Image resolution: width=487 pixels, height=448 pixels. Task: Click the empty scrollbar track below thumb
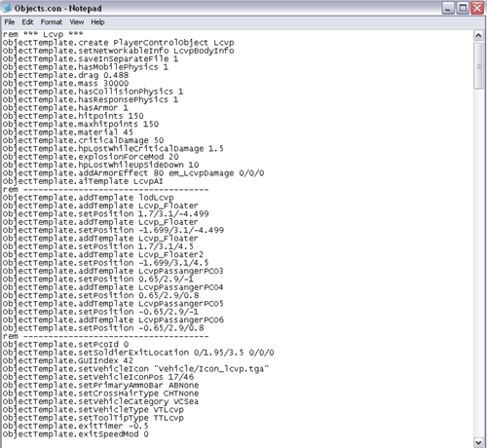(x=478, y=263)
